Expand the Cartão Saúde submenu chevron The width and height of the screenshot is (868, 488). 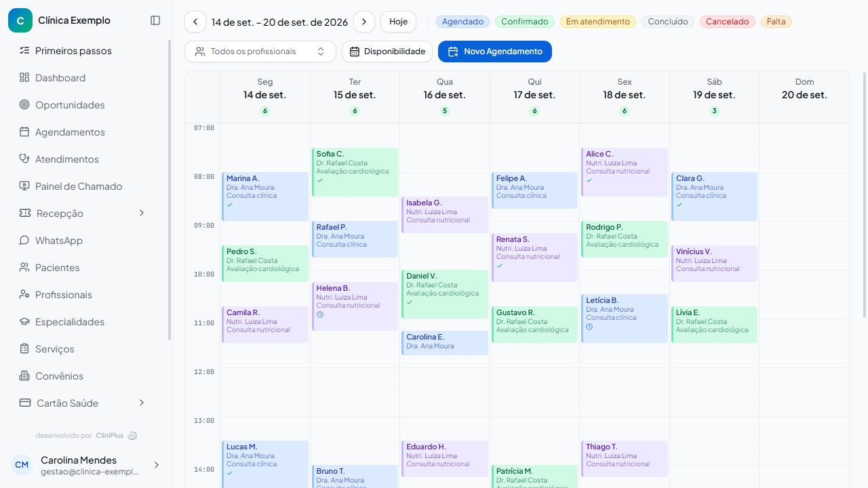142,403
